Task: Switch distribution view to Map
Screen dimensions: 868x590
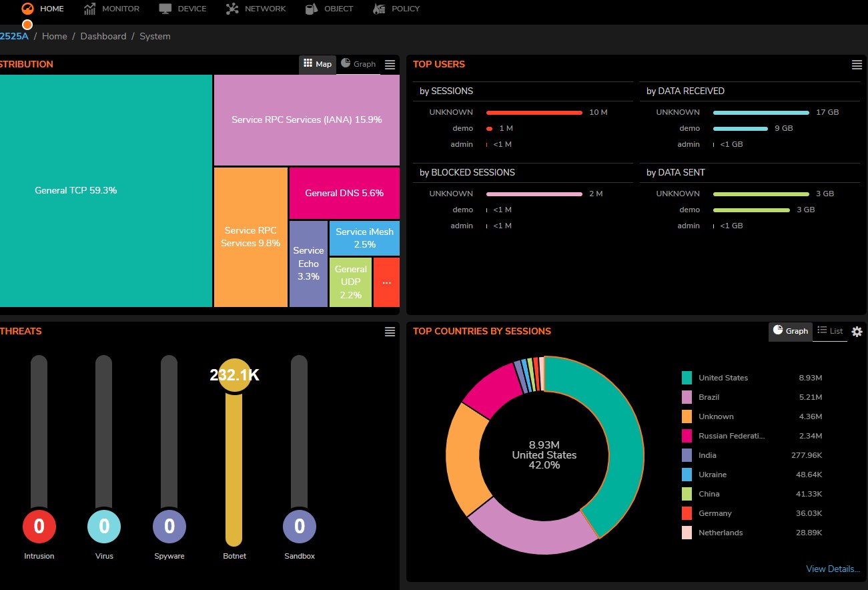Action: click(x=318, y=64)
